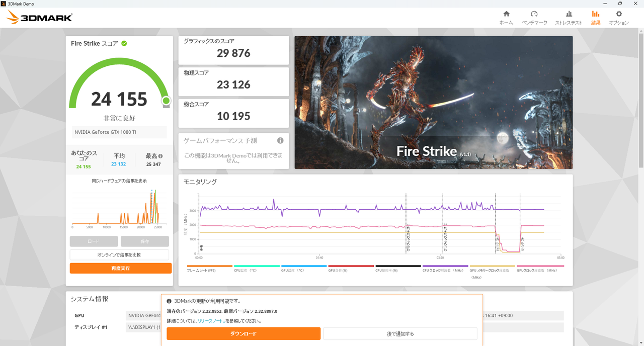Toggle the GPU負荷 (%) legend series
The height and width of the screenshot is (346, 644).
pyautogui.click(x=351, y=269)
